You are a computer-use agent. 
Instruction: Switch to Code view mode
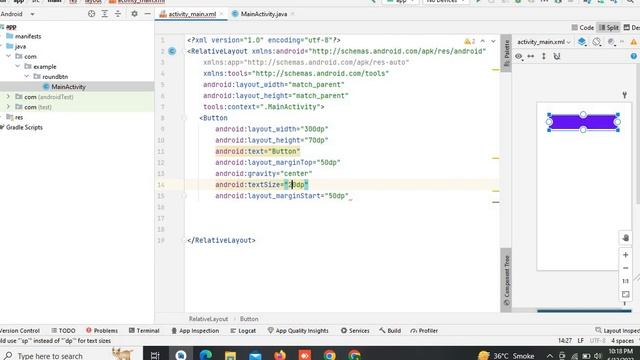point(582,27)
